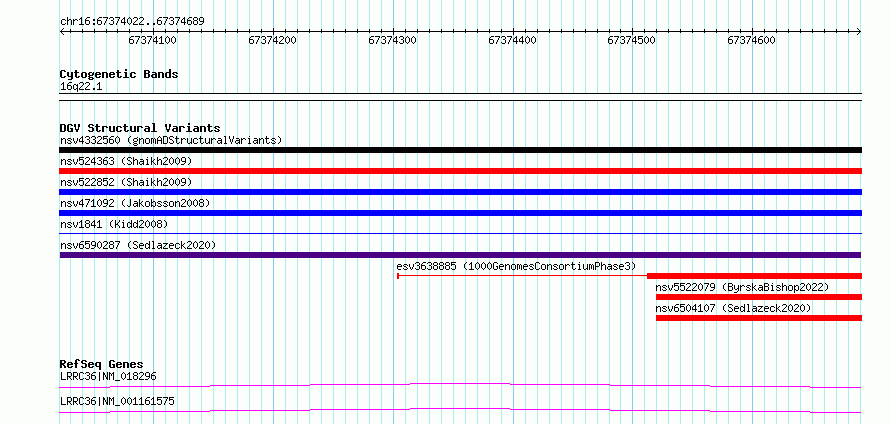Click the Cytogenetic Bands track title

[119, 74]
